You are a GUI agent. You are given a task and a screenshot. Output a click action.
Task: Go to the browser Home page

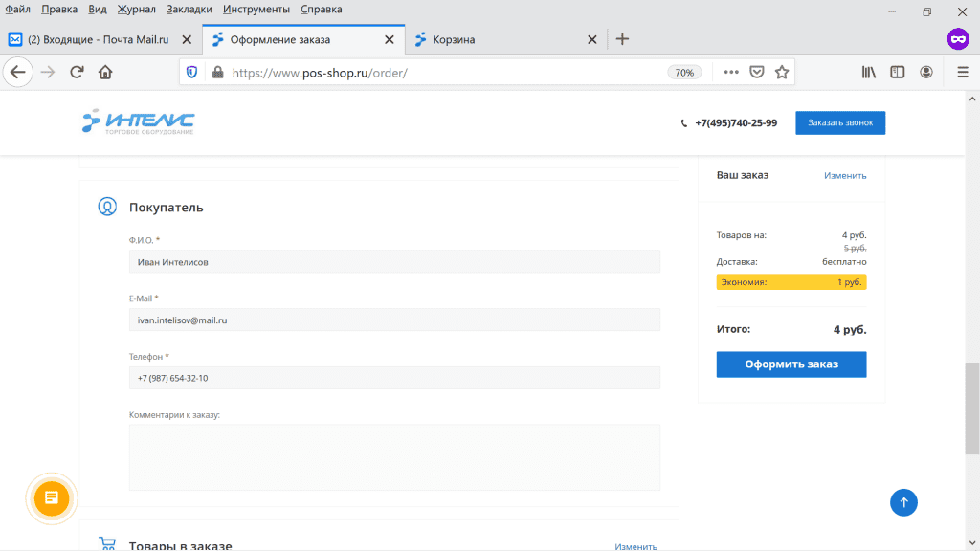pos(105,72)
